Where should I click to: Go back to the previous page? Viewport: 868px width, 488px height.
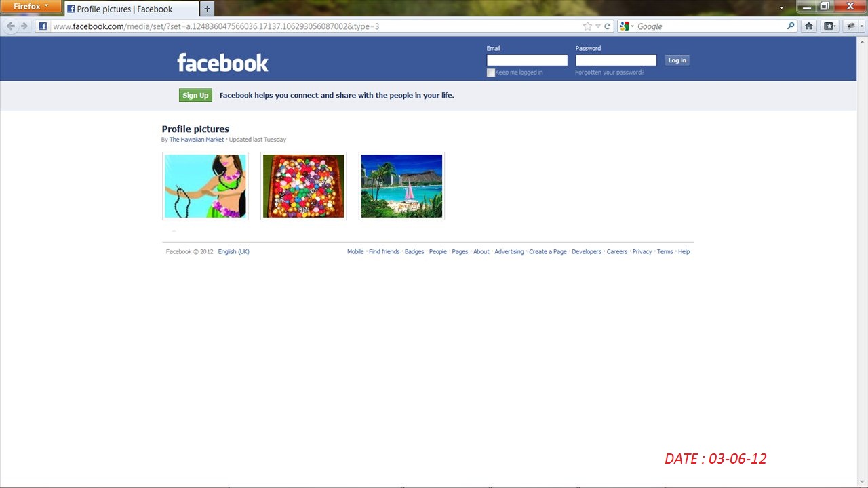(x=11, y=26)
